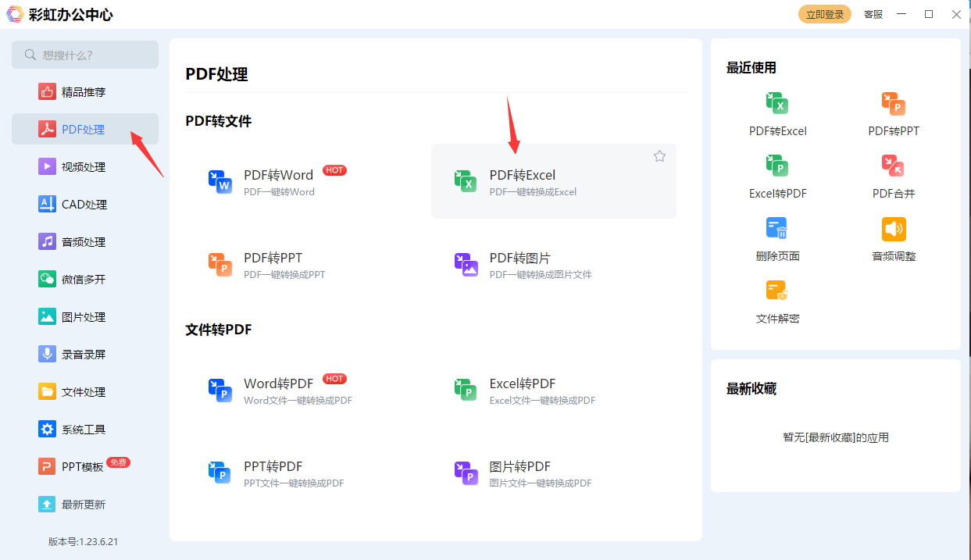Click the 图片转PDF purple icon
Viewport: 971px width, 560px height.
coord(466,473)
